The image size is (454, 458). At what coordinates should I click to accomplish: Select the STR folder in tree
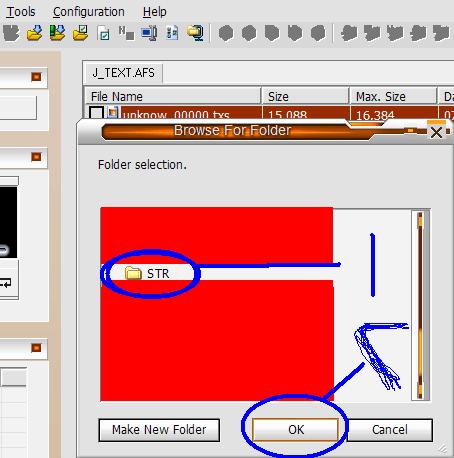(x=147, y=273)
